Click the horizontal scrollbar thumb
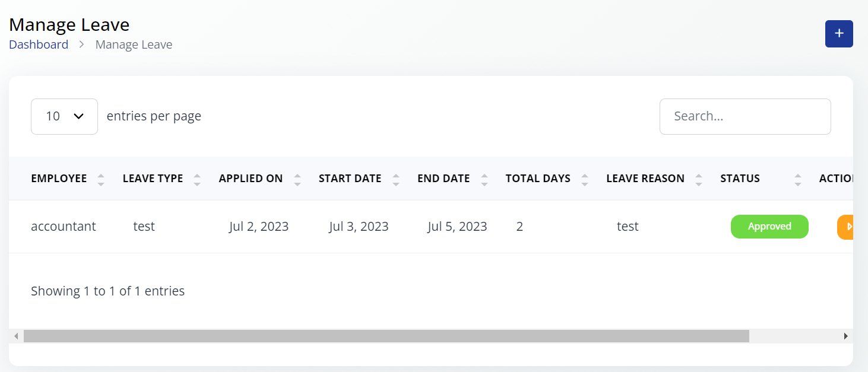Screen dimensions: 868x372 pos(386,336)
